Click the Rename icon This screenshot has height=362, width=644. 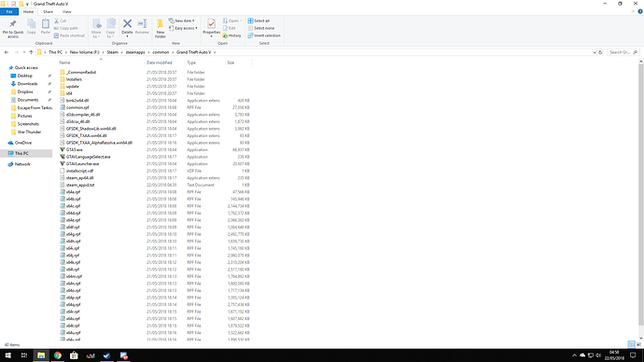[x=142, y=24]
